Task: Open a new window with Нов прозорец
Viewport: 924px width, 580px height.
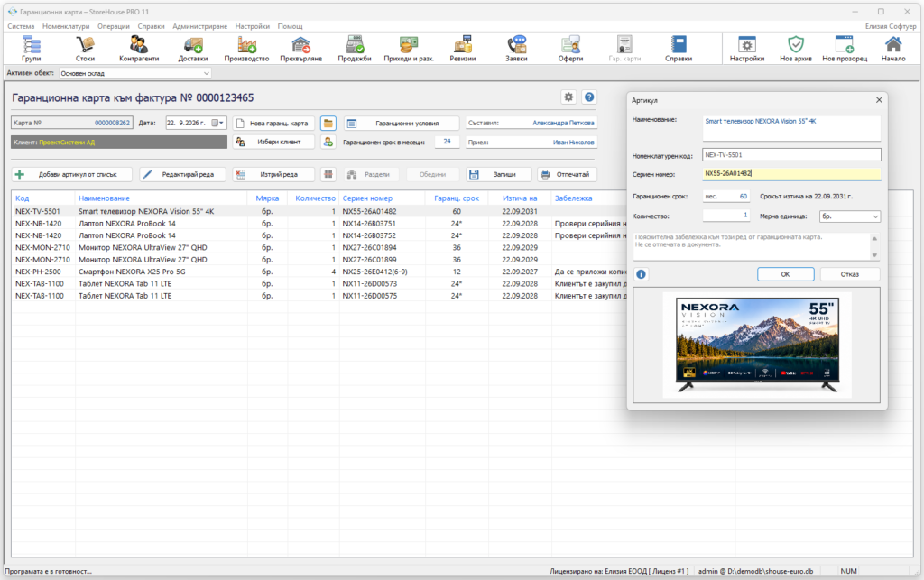Action: (845, 49)
